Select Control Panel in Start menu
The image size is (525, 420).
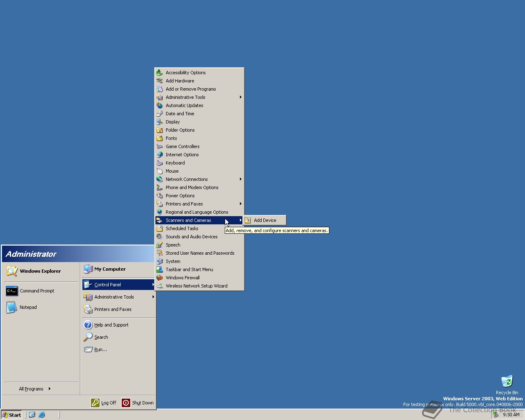[x=119, y=285]
